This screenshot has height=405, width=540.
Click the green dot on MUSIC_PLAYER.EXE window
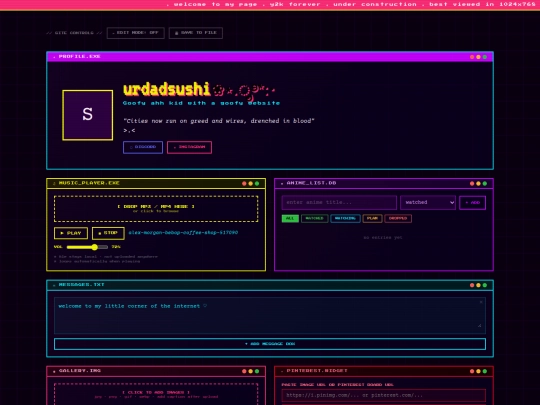tap(257, 184)
